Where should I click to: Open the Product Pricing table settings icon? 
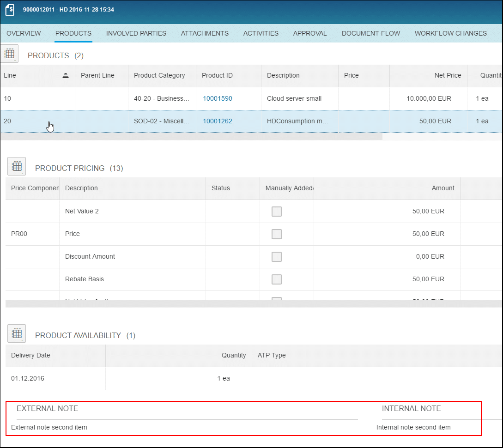pos(17,166)
